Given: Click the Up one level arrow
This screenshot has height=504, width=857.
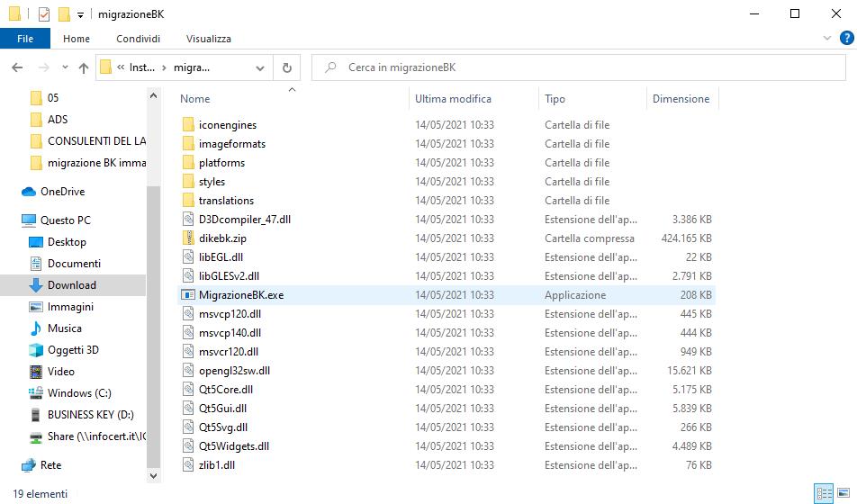Looking at the screenshot, I should [84, 67].
